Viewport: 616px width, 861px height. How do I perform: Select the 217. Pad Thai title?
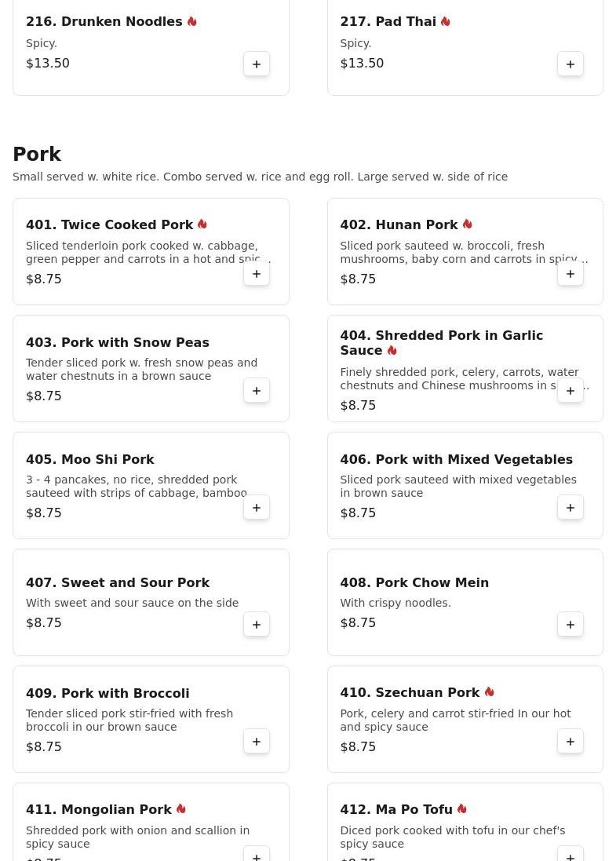[388, 22]
